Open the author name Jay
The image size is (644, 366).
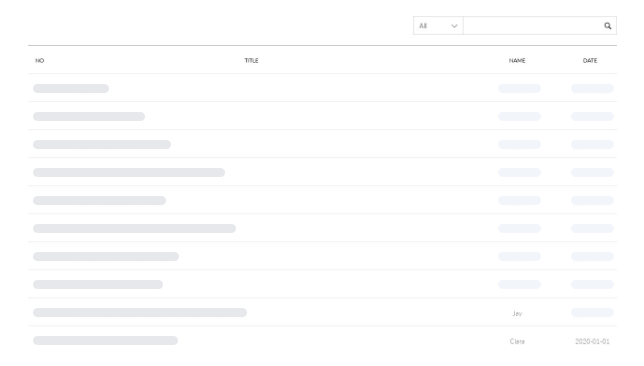(517, 313)
